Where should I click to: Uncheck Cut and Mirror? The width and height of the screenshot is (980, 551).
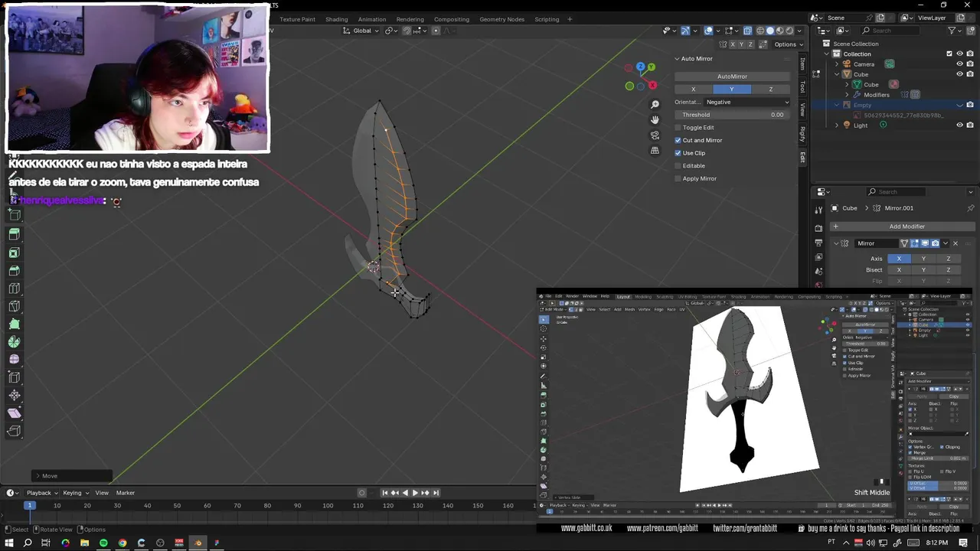(678, 140)
